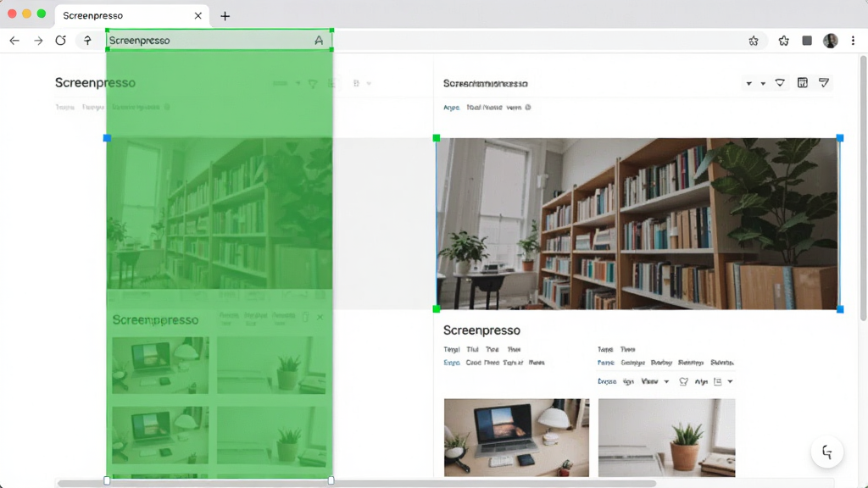Close the small Screenpresso panel with its X
The width and height of the screenshot is (868, 488).
[x=320, y=317]
